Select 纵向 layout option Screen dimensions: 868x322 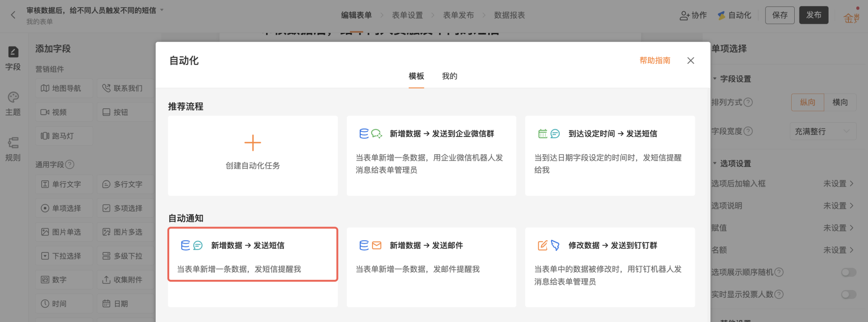click(x=808, y=102)
